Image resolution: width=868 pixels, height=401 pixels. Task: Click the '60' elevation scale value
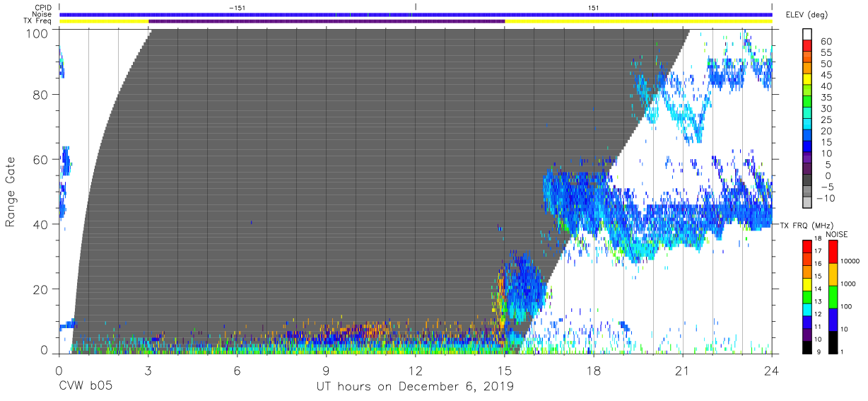pyautogui.click(x=826, y=42)
